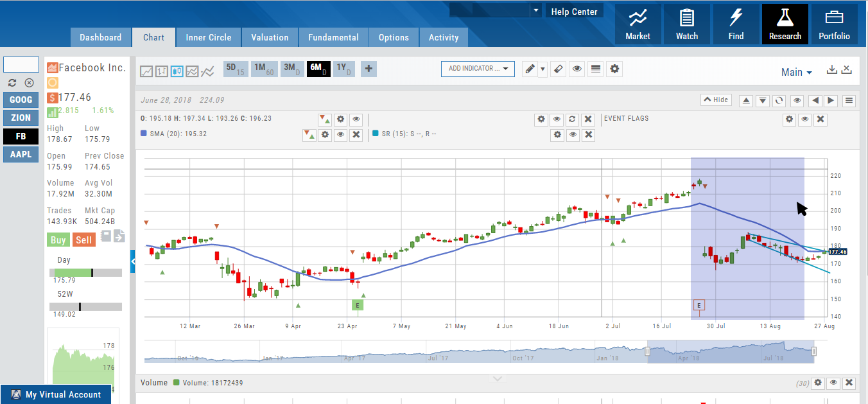This screenshot has height=404, width=868.
Task: Toggle panel visibility eye near Hide
Action: [x=797, y=101]
